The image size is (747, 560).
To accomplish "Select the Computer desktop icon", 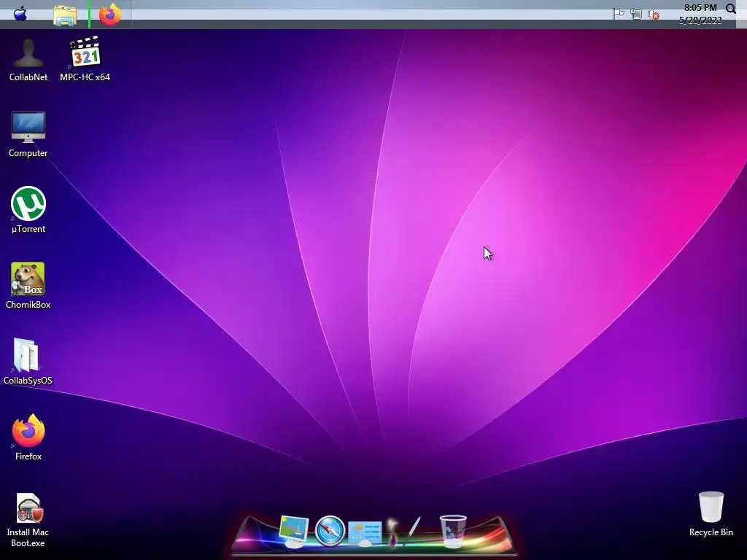I will [x=28, y=134].
